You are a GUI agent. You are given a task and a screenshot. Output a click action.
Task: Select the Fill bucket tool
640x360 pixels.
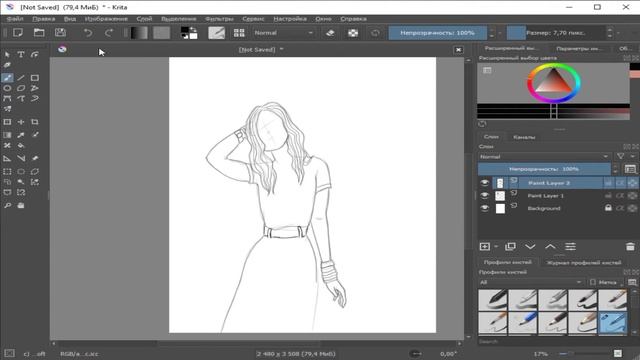pyautogui.click(x=21, y=145)
